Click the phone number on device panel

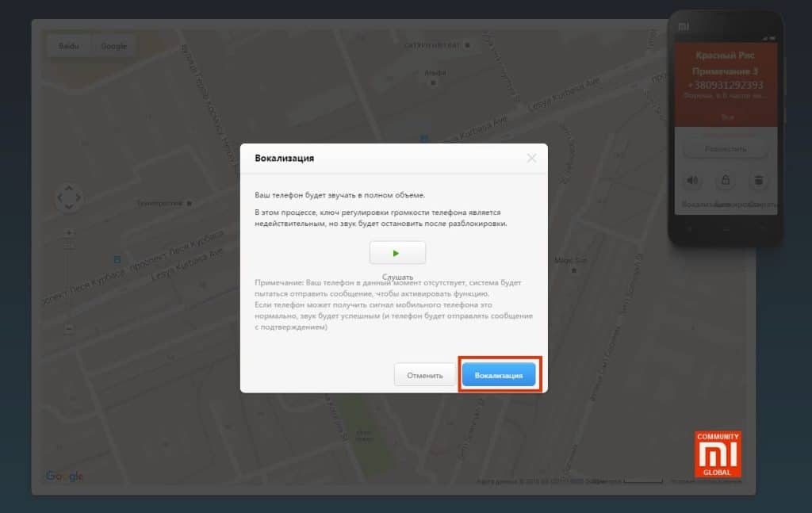725,85
